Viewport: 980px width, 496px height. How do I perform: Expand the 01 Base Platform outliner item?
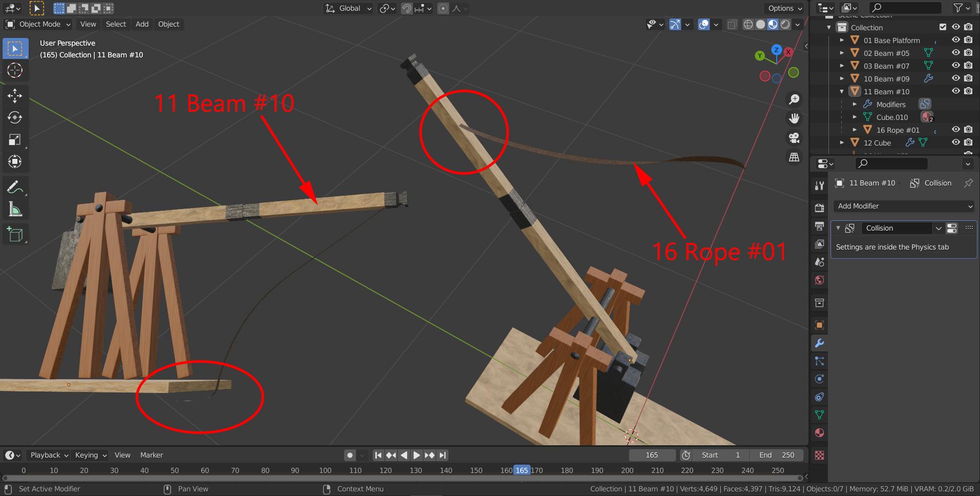[842, 40]
